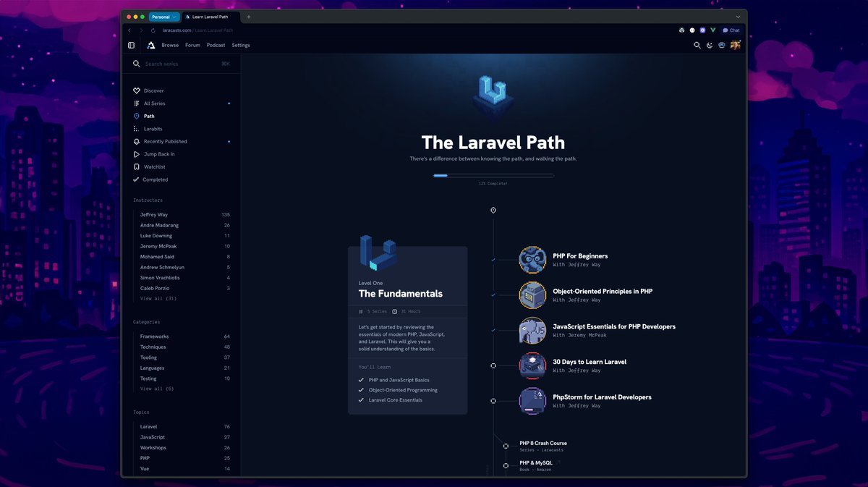Click the top pin marker of the timeline
Screen dimensions: 868x487
pos(493,210)
